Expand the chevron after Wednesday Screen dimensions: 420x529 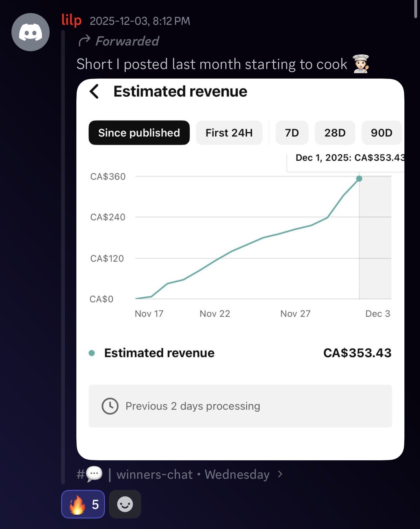click(x=280, y=474)
